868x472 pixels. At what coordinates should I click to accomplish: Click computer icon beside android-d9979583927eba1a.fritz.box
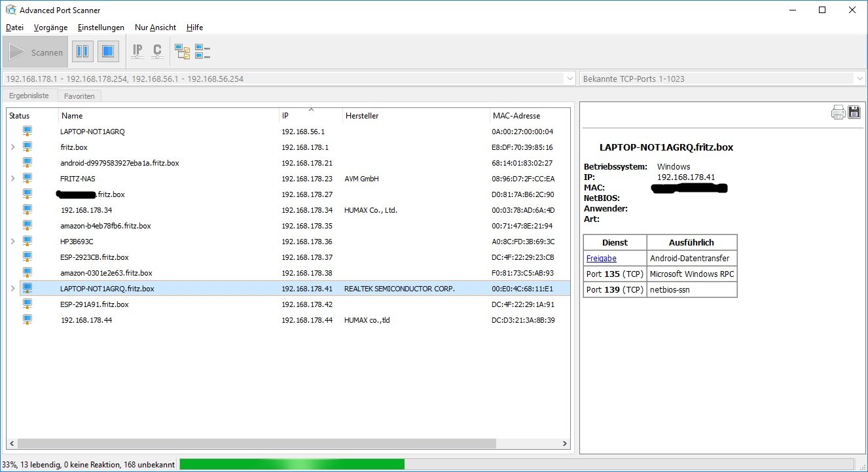pos(27,162)
